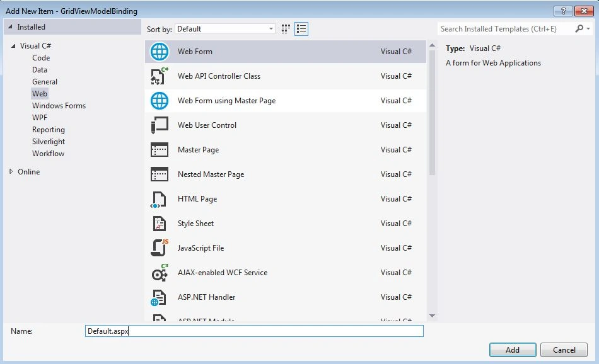Collapse the Installed section

[x=10, y=26]
